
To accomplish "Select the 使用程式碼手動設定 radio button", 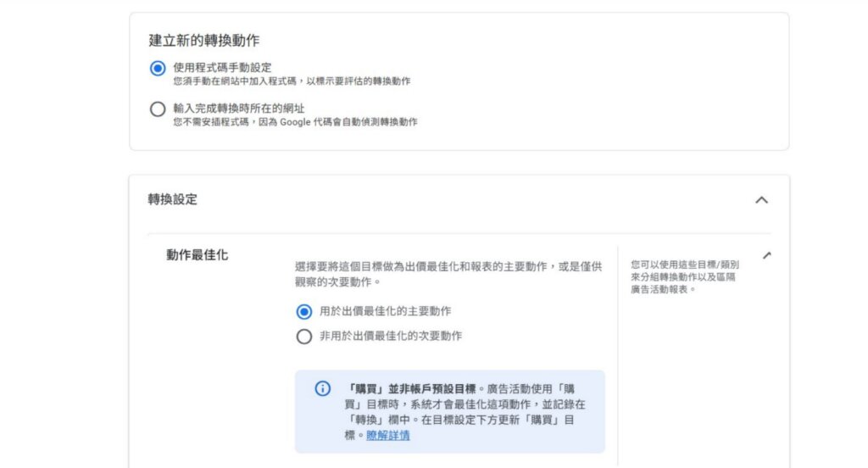I will [157, 69].
